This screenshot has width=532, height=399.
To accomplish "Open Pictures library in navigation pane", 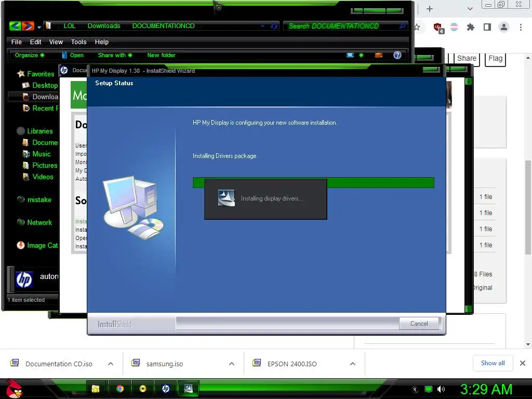I will pyautogui.click(x=40, y=165).
